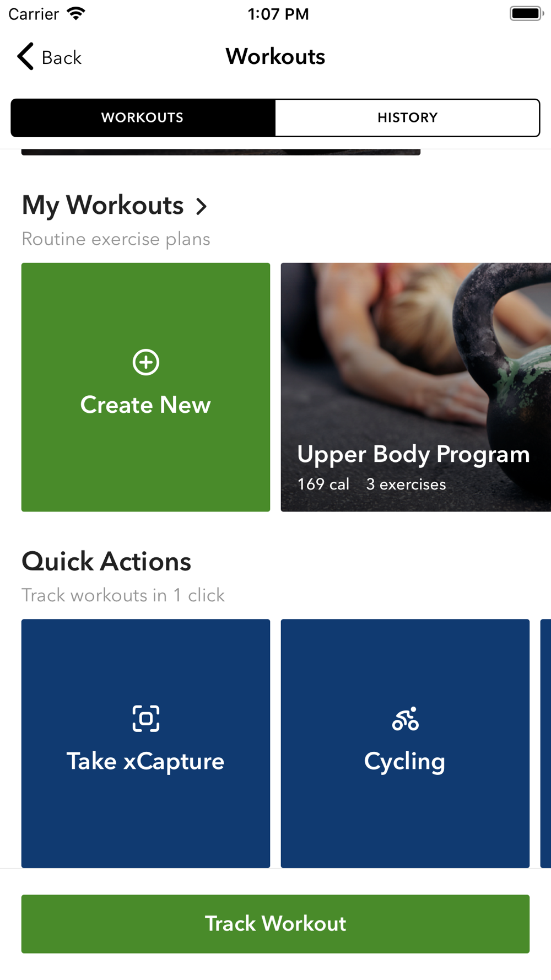Expand My Workouts via chevron arrow
Screen dimensions: 551x980
click(x=202, y=206)
